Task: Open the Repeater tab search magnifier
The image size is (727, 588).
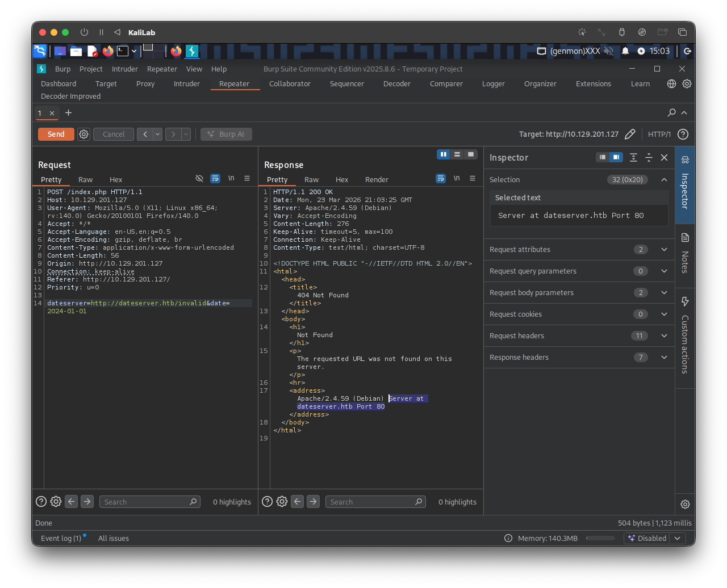Action: click(x=671, y=113)
